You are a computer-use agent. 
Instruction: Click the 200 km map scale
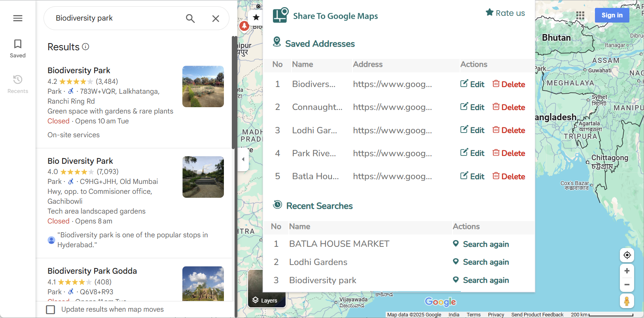pyautogui.click(x=602, y=315)
